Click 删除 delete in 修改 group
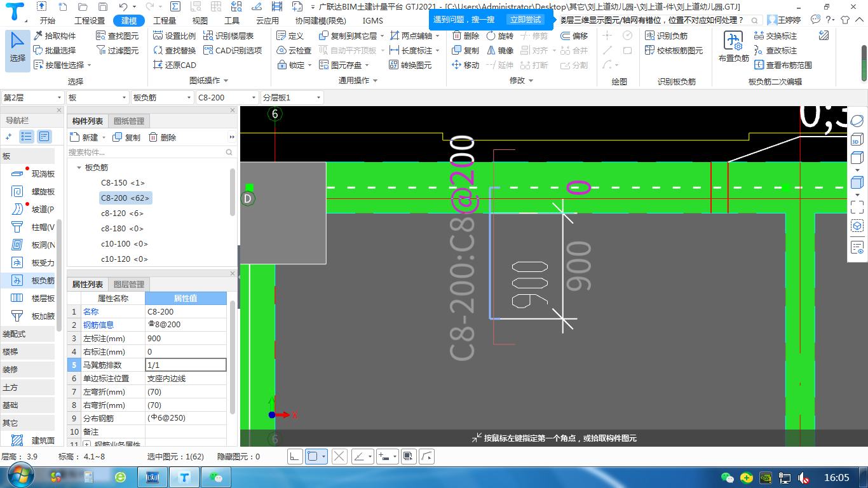The image size is (868, 488). click(x=466, y=36)
